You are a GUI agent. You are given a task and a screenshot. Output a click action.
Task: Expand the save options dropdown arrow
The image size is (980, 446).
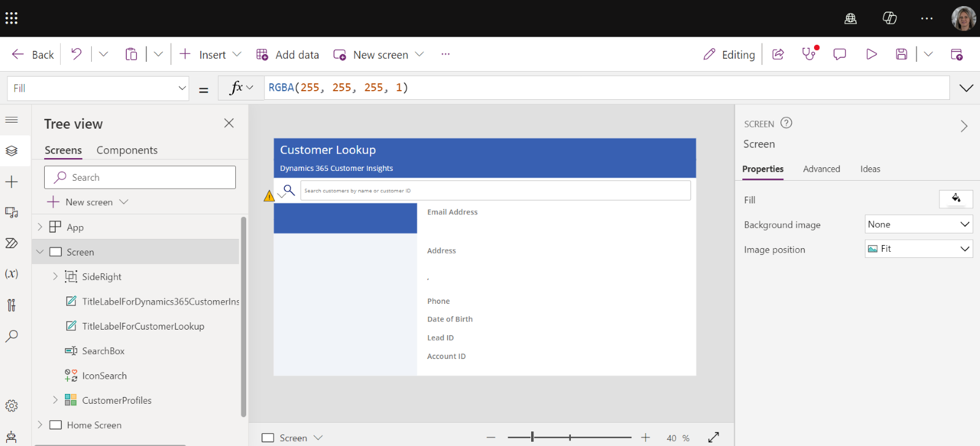click(x=929, y=54)
